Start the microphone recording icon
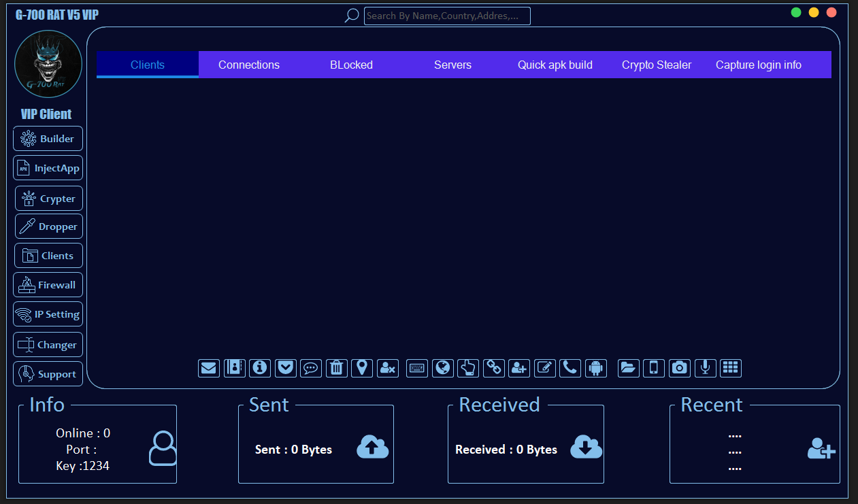The height and width of the screenshot is (504, 858). pyautogui.click(x=705, y=368)
